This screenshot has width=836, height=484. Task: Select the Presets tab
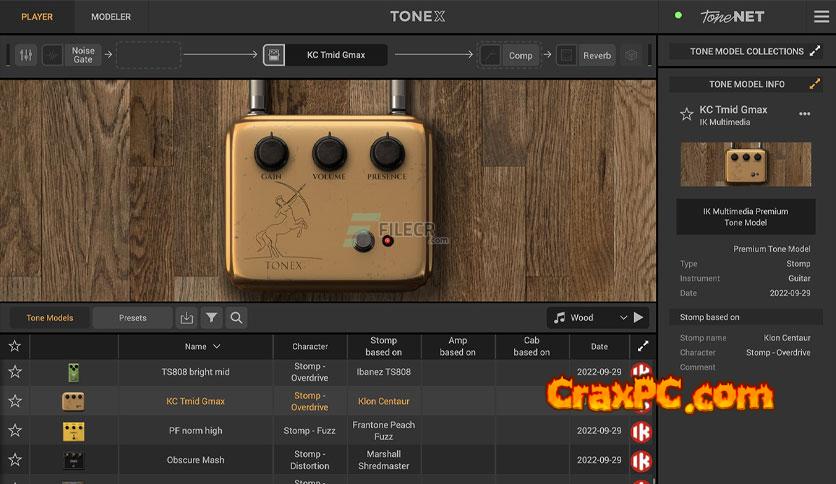tap(133, 318)
